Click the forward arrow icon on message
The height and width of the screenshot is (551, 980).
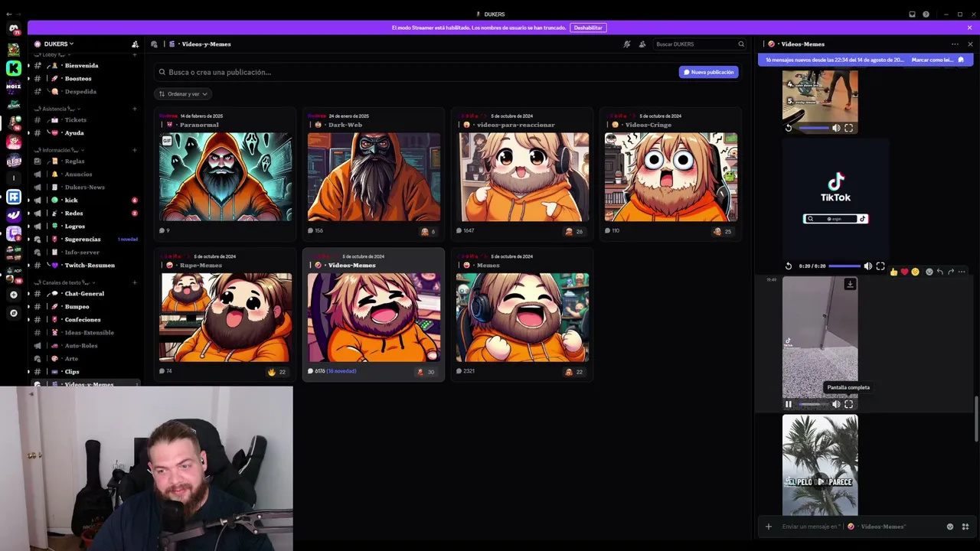951,272
